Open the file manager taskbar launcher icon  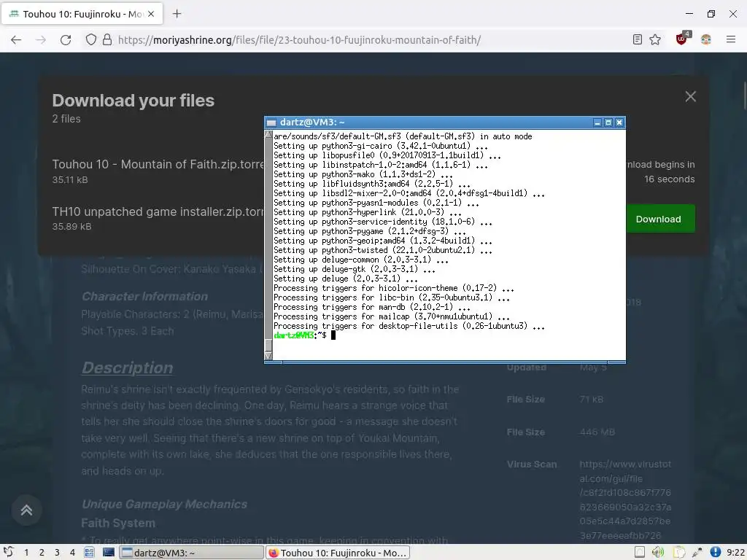[x=89, y=553]
